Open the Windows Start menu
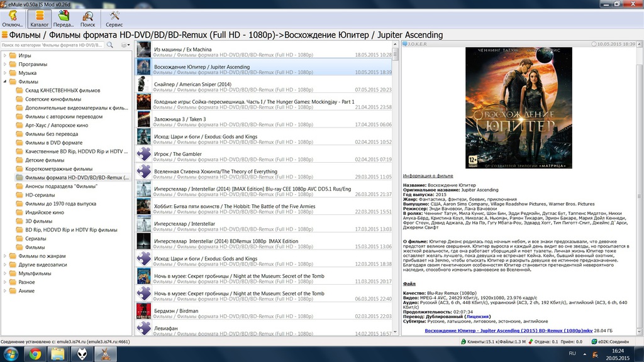Image resolution: width=644 pixels, height=362 pixels. [x=11, y=354]
